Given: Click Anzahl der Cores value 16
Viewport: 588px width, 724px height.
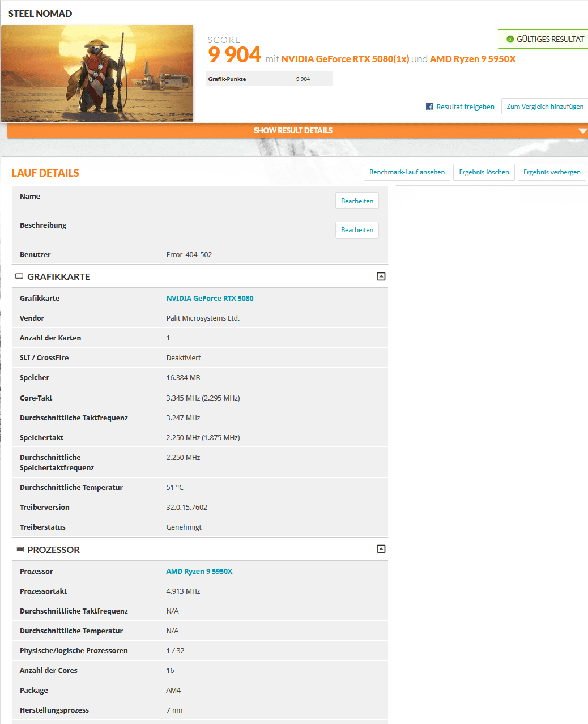Looking at the screenshot, I should coord(170,671).
